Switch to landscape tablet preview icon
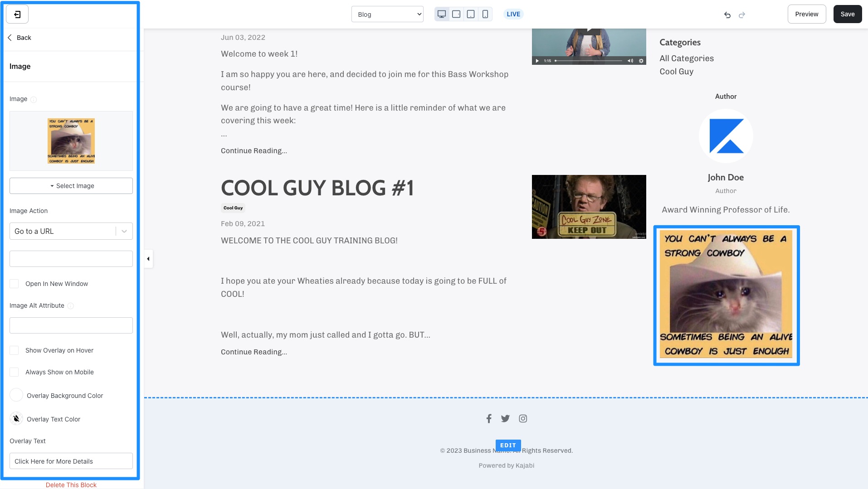The height and width of the screenshot is (489, 868). point(456,14)
